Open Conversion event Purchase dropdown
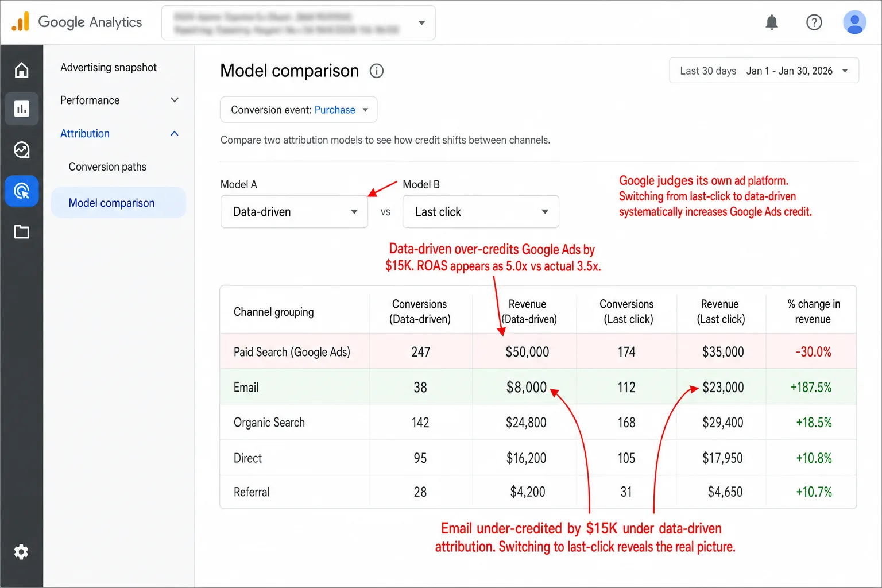 tap(299, 110)
